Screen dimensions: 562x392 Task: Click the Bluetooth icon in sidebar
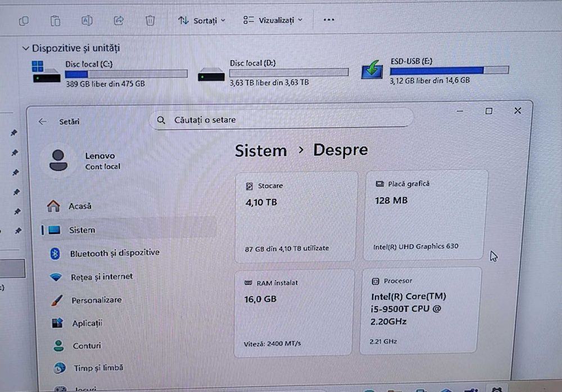pos(55,254)
